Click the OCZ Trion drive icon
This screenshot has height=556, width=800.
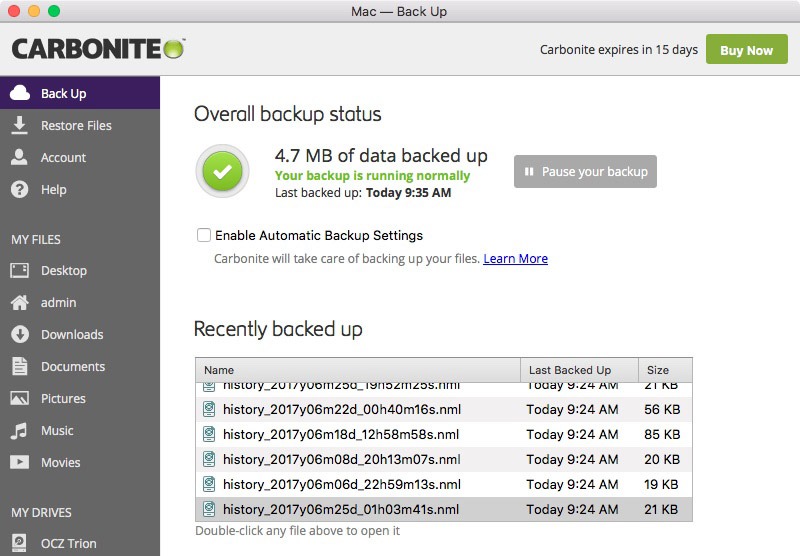coord(19,543)
